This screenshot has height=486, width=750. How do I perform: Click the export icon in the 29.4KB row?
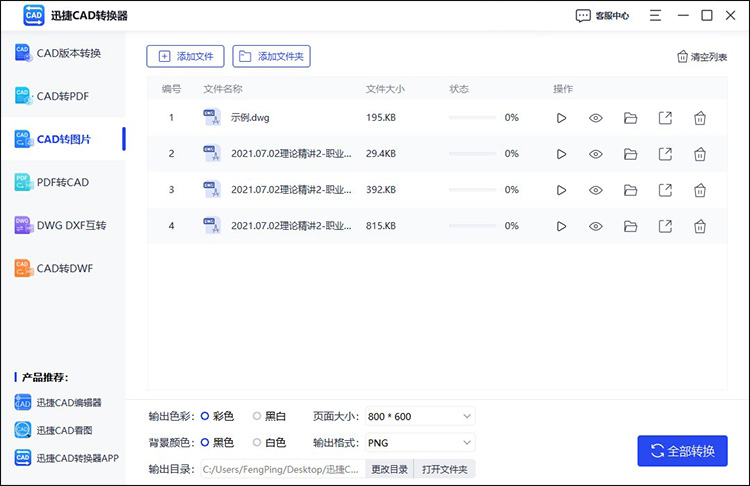665,154
